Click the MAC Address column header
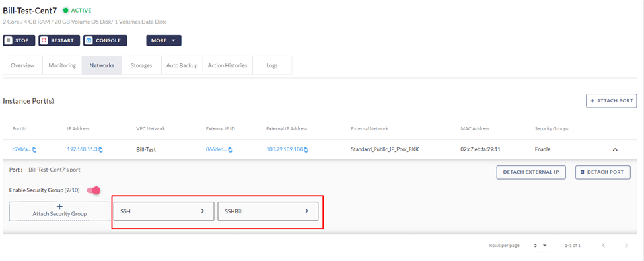 click(x=475, y=129)
